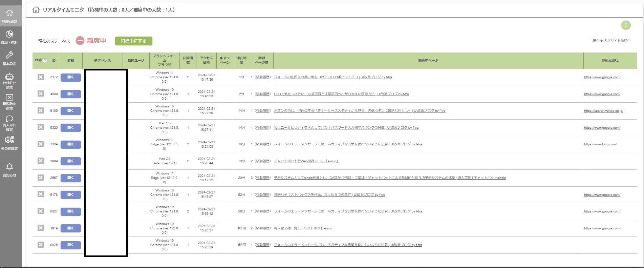644x268 pixels.
Task: Open the www.bing.com referrer link
Action: (600, 144)
